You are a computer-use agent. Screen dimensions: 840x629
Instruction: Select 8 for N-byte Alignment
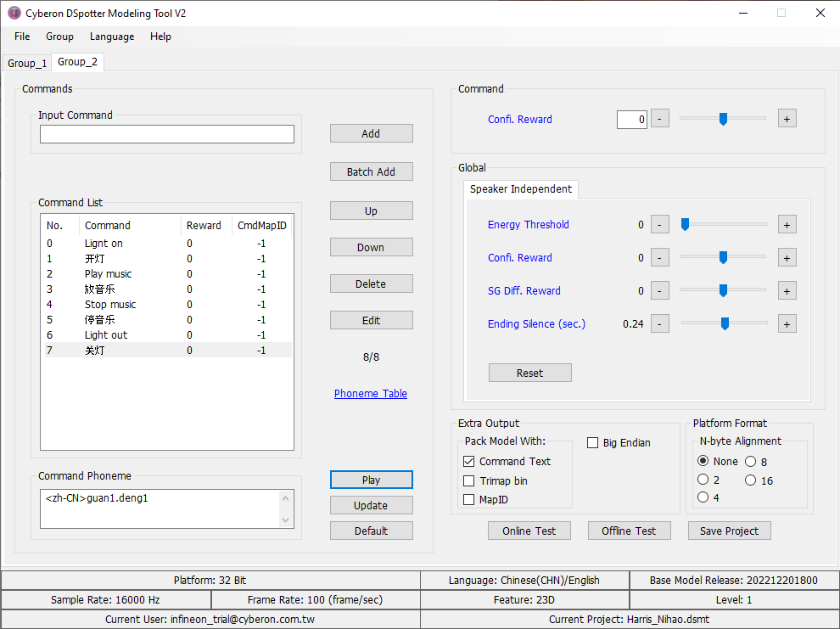coord(750,461)
